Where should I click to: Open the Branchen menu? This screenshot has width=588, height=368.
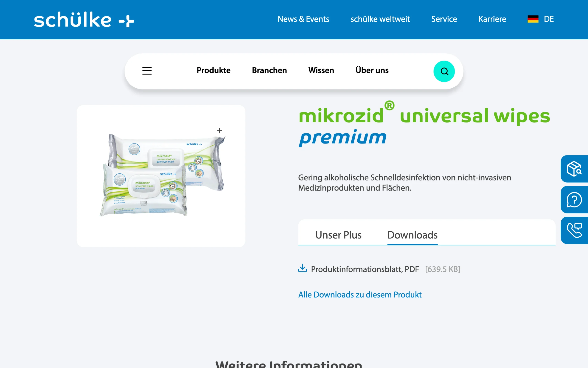click(269, 70)
